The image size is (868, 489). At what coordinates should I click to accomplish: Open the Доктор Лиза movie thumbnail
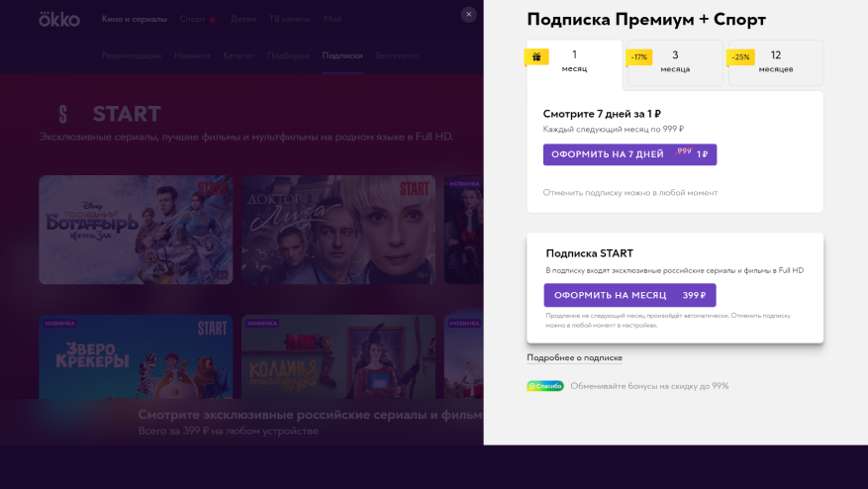point(338,231)
